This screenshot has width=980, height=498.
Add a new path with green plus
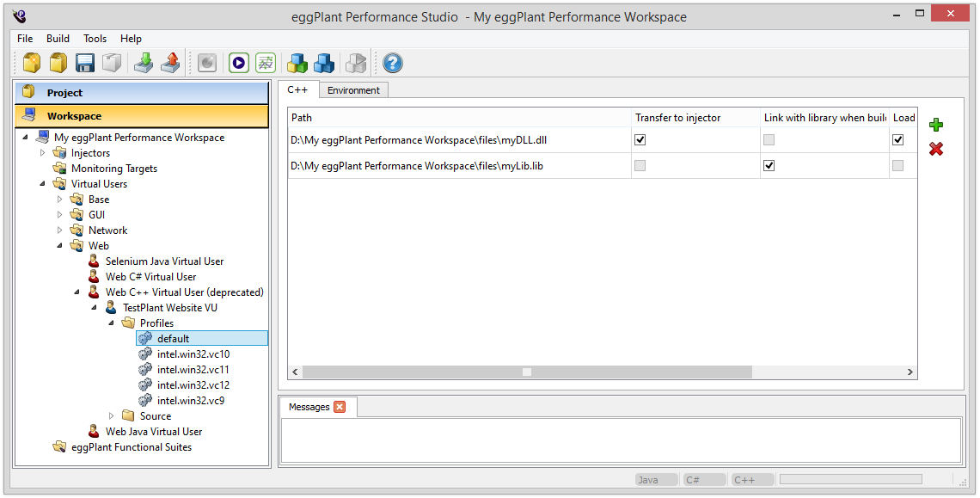[936, 125]
